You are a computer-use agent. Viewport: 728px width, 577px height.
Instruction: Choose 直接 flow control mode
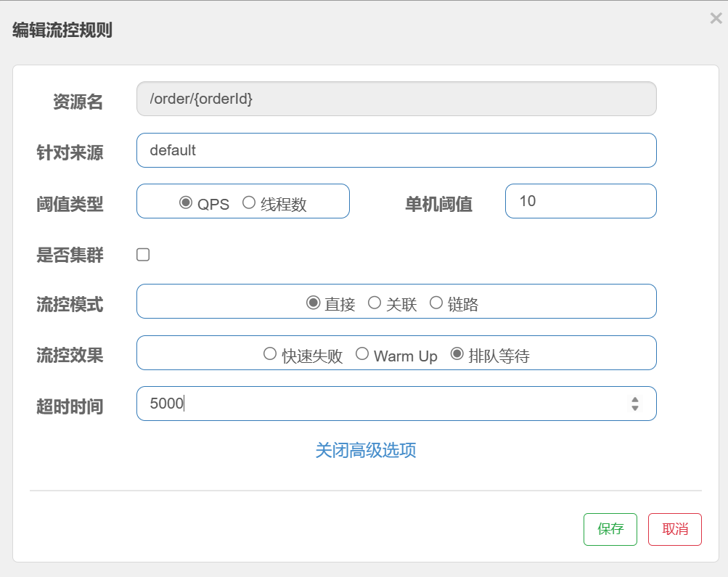pos(314,303)
